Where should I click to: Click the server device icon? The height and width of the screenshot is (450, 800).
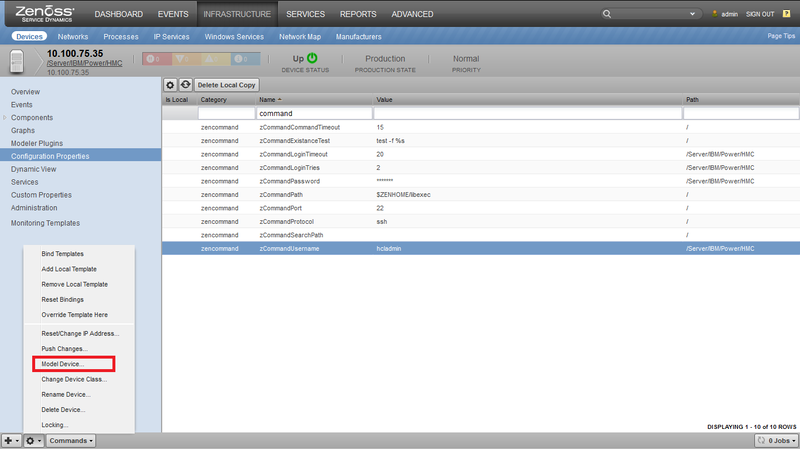pos(17,61)
